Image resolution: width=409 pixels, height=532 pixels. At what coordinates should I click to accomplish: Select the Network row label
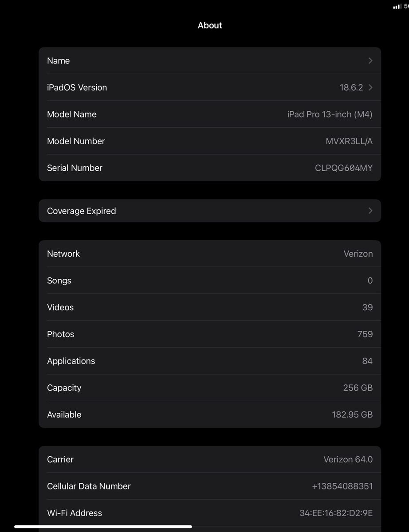click(63, 254)
